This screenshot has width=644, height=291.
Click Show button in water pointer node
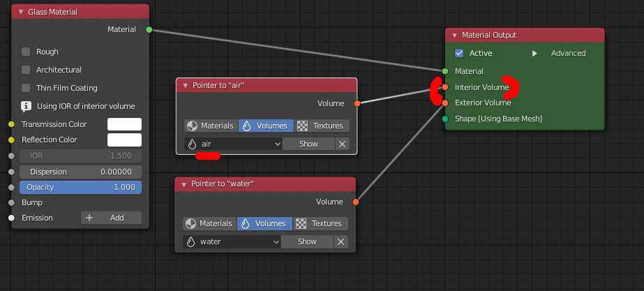point(307,241)
